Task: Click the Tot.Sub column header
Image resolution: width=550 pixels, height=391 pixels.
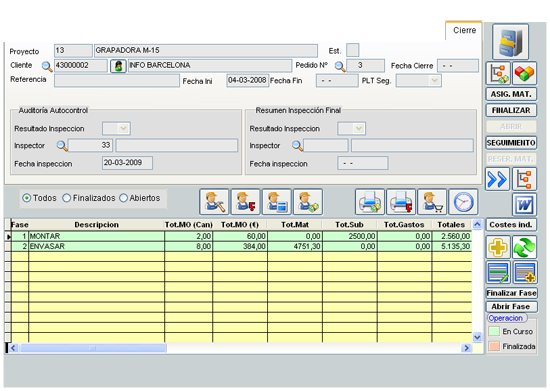Action: coord(349,225)
